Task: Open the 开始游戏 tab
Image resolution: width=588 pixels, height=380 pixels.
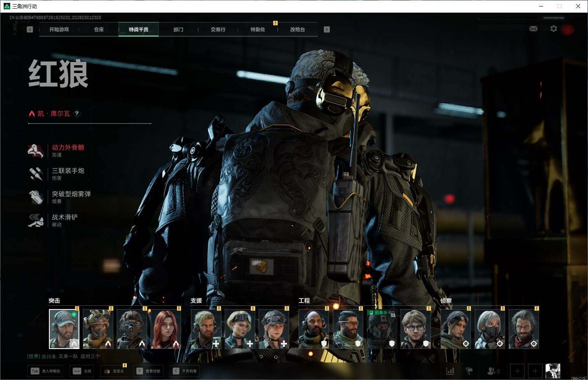Action: coord(59,29)
